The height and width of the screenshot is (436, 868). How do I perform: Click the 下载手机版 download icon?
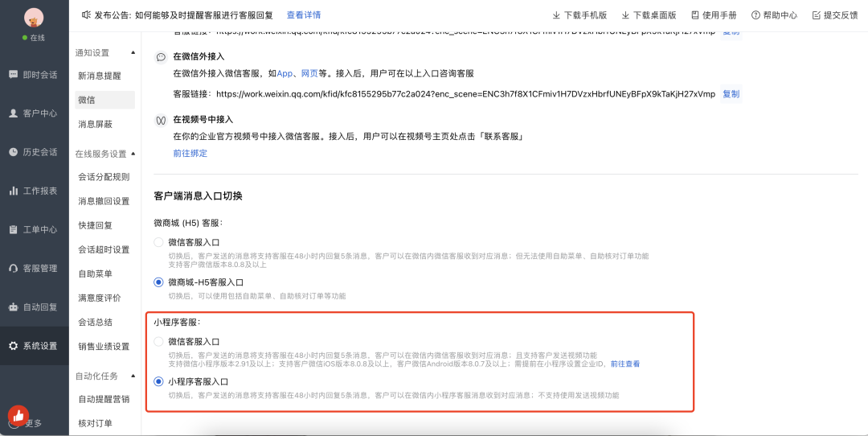click(x=556, y=15)
